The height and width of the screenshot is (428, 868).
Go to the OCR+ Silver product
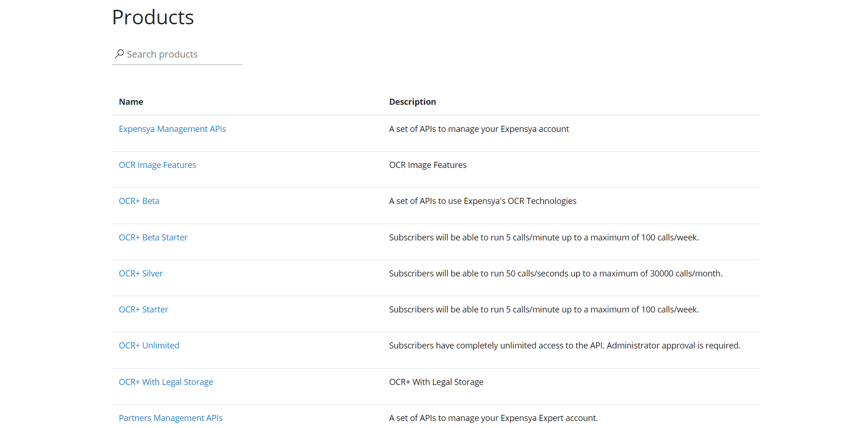click(140, 274)
